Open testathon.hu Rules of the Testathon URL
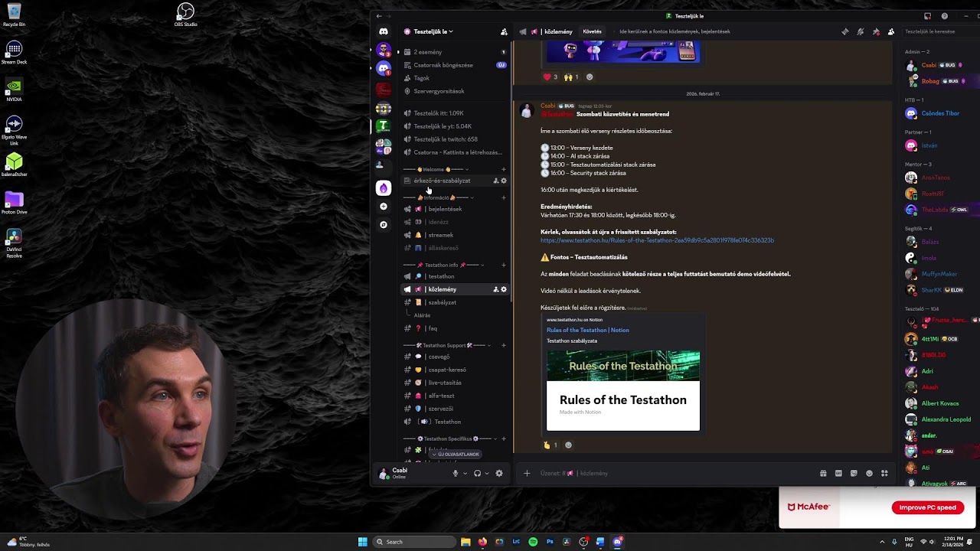 point(657,240)
